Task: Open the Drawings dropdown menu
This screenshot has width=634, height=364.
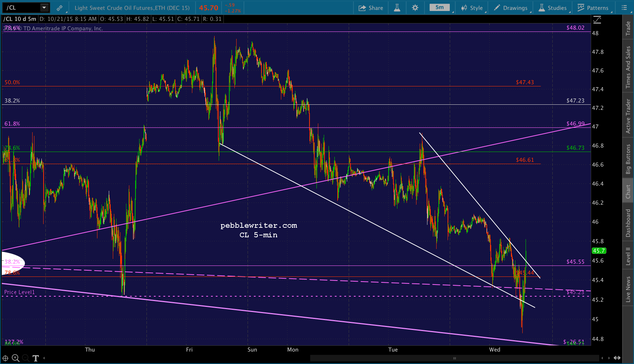Action: tap(511, 8)
